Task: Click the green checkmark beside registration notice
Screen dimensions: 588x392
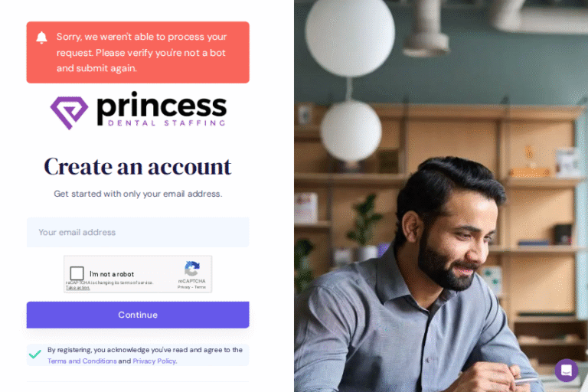Action: pos(35,354)
